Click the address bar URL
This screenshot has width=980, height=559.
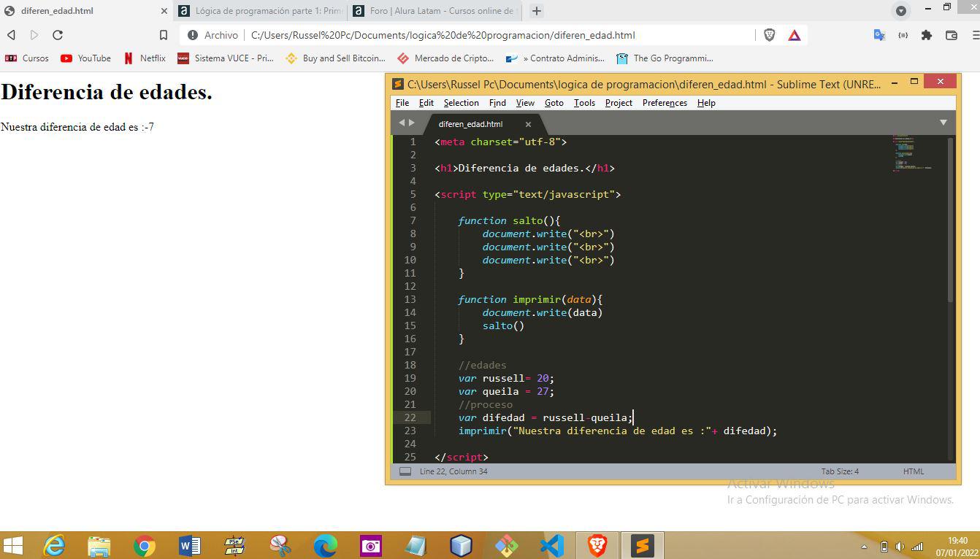[x=443, y=35]
